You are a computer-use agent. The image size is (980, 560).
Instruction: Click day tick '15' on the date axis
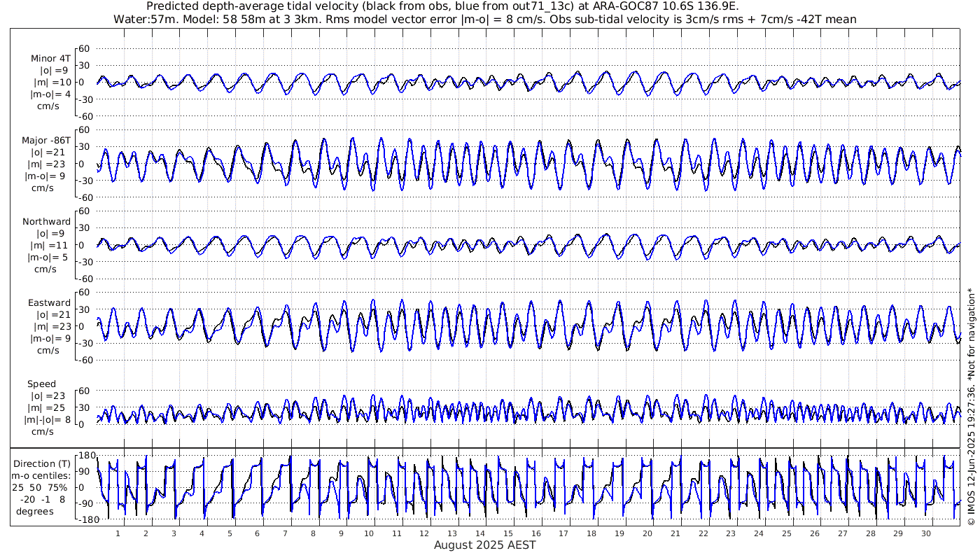coord(508,533)
